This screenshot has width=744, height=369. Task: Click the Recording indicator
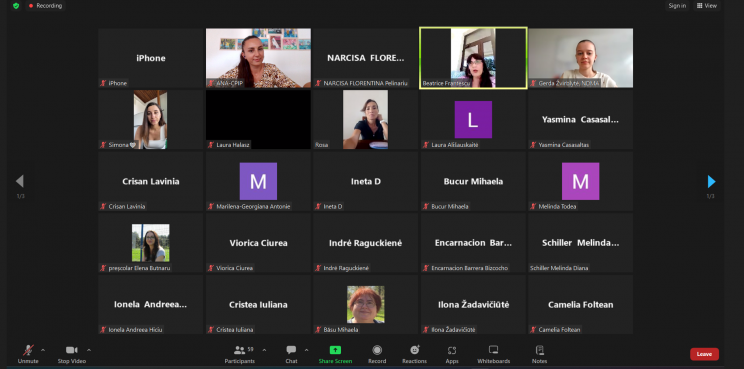(x=46, y=6)
